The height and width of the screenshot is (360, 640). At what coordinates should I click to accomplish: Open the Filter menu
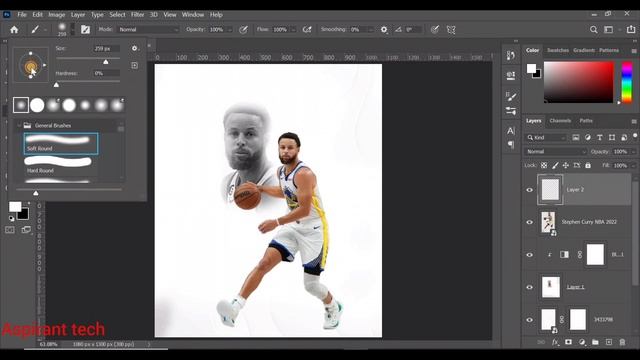click(x=138, y=15)
